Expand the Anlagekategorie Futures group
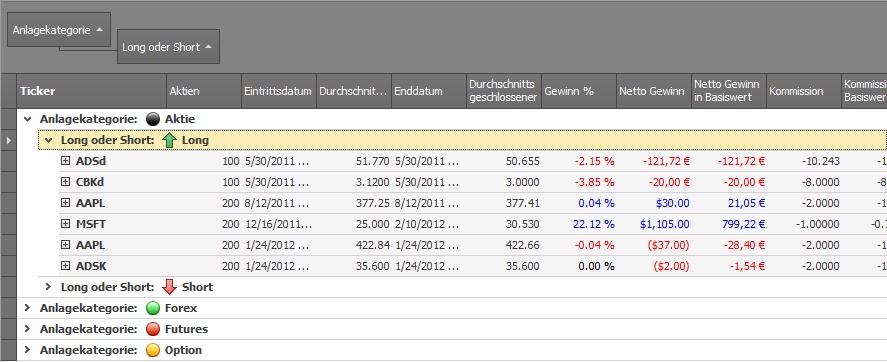Image resolution: width=887 pixels, height=362 pixels. (27, 329)
